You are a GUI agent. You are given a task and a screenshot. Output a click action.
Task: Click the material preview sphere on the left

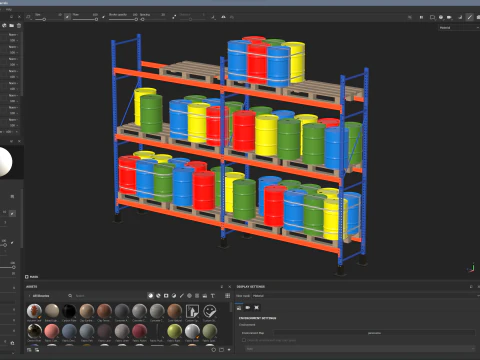pos(6,162)
